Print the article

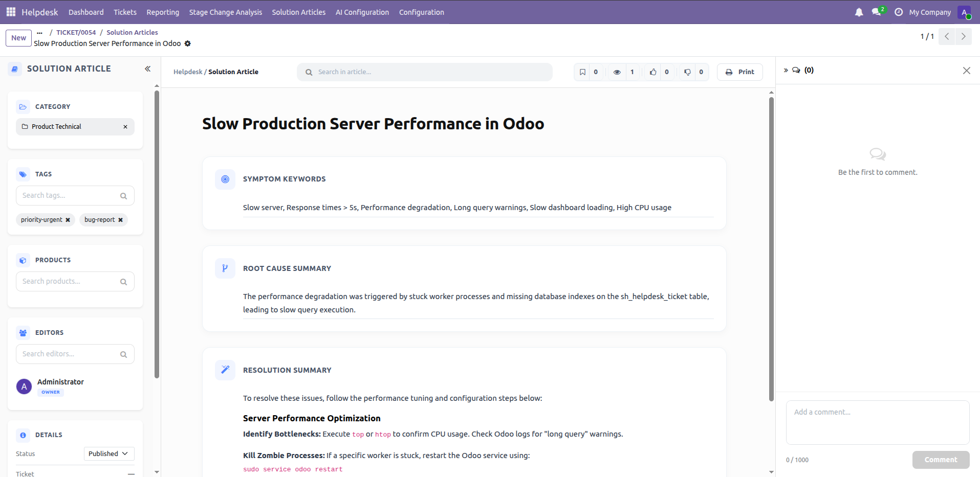point(740,72)
